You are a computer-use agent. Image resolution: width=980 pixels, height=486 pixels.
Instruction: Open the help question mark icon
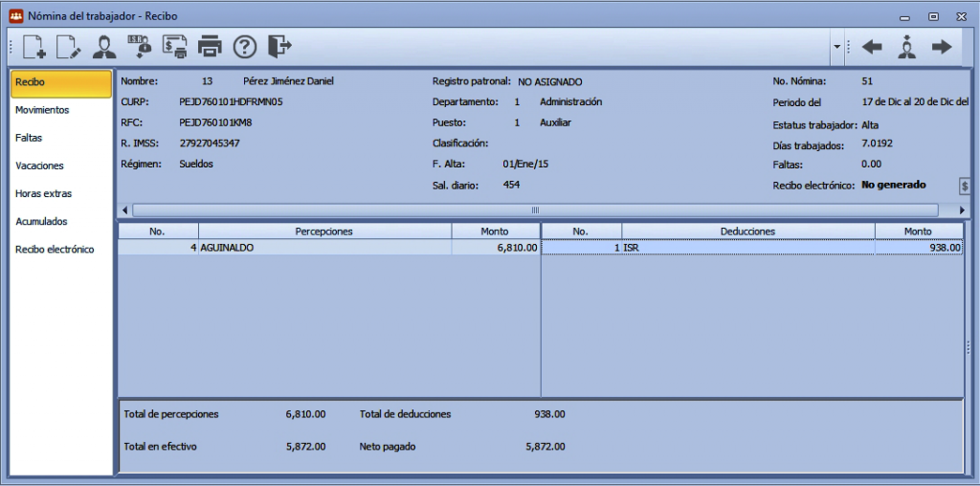(245, 47)
